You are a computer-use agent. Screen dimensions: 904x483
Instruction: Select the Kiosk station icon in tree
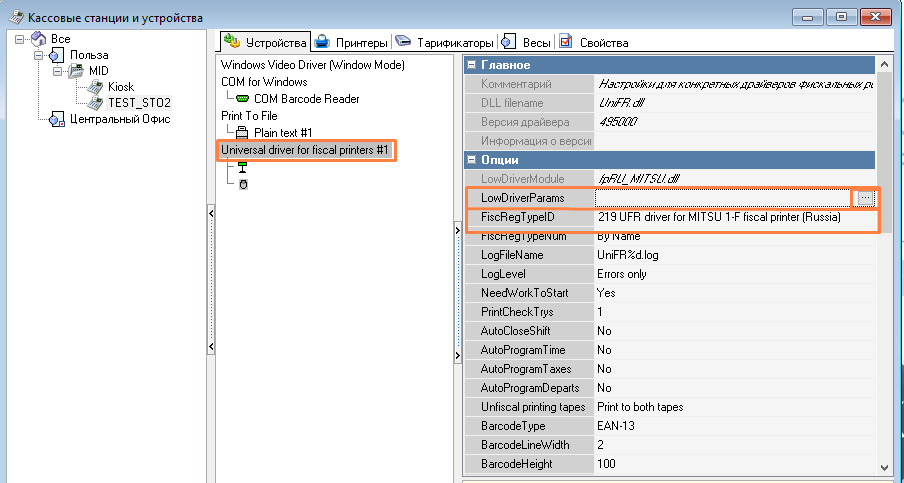point(96,87)
